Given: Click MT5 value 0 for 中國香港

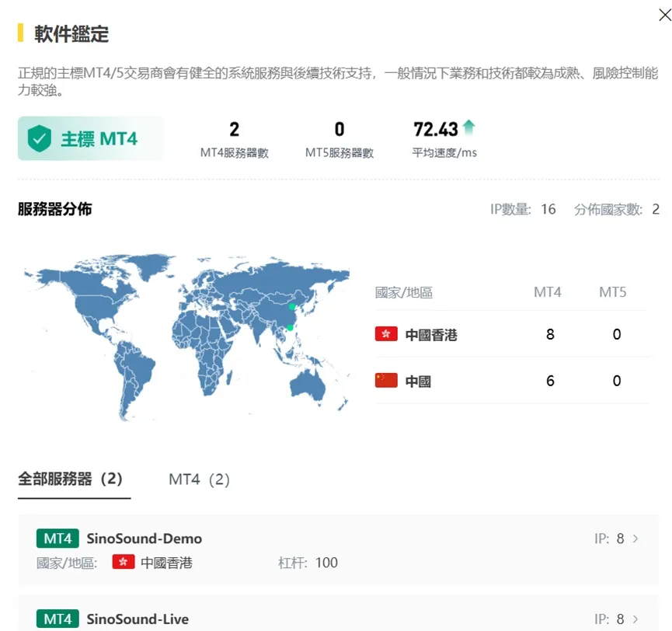Looking at the screenshot, I should (617, 334).
